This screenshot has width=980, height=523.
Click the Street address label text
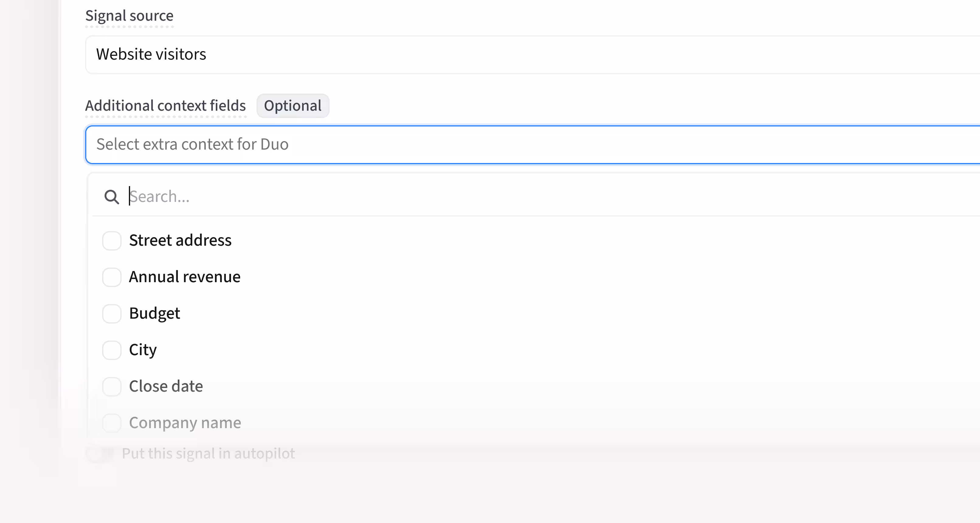[x=180, y=241]
